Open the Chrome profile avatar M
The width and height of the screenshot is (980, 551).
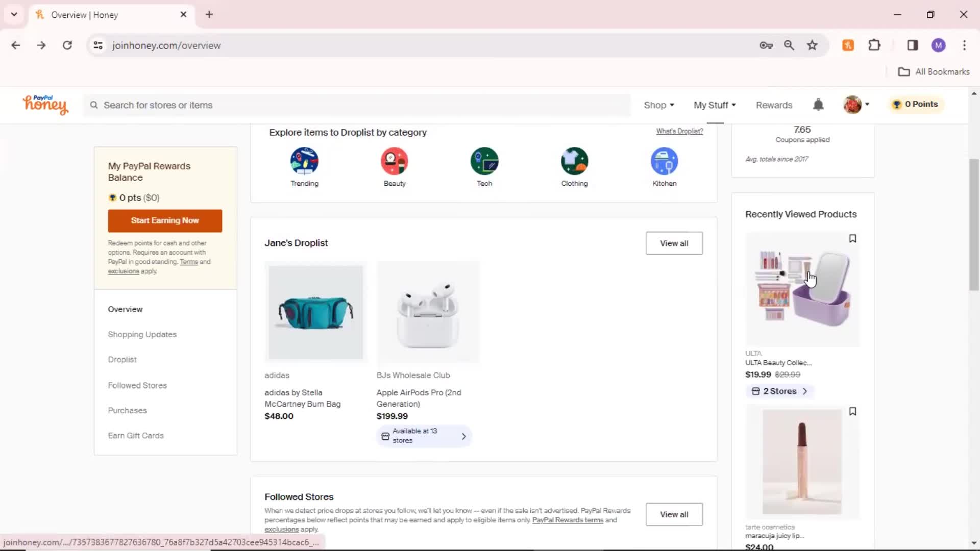point(939,45)
